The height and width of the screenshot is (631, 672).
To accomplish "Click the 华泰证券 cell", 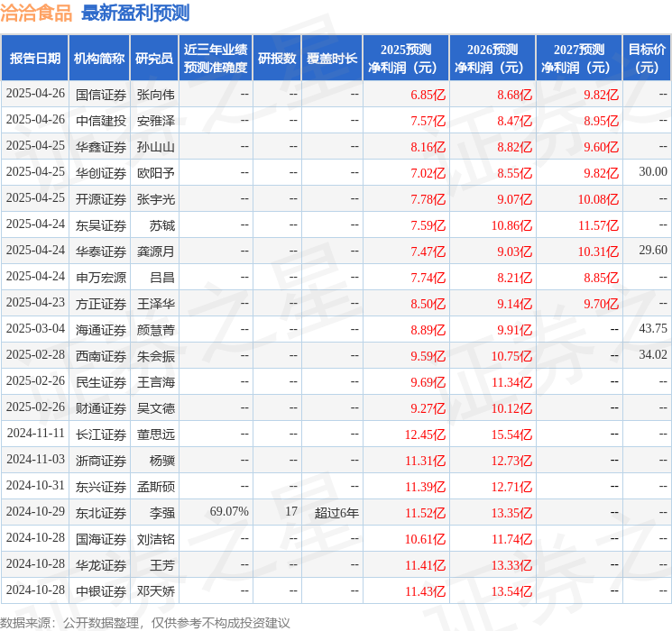I will (x=101, y=251).
